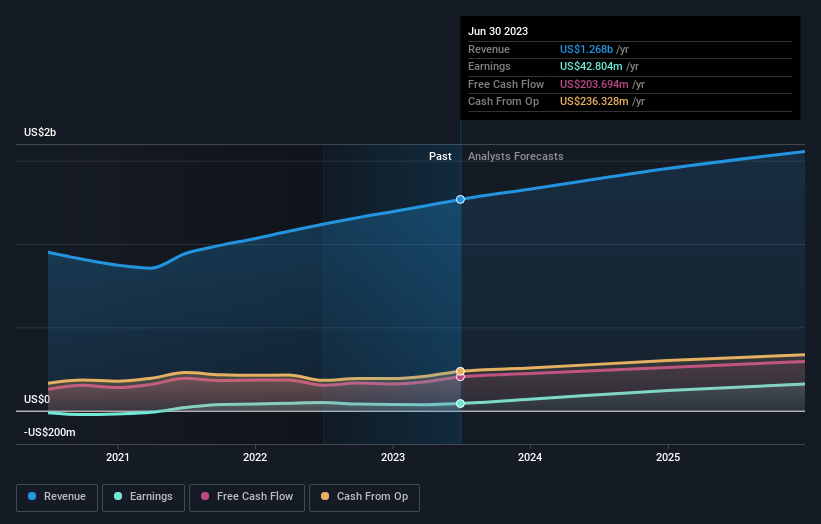Click the US$42.804m earnings value
Screen dimensions: 821x524
[x=591, y=66]
